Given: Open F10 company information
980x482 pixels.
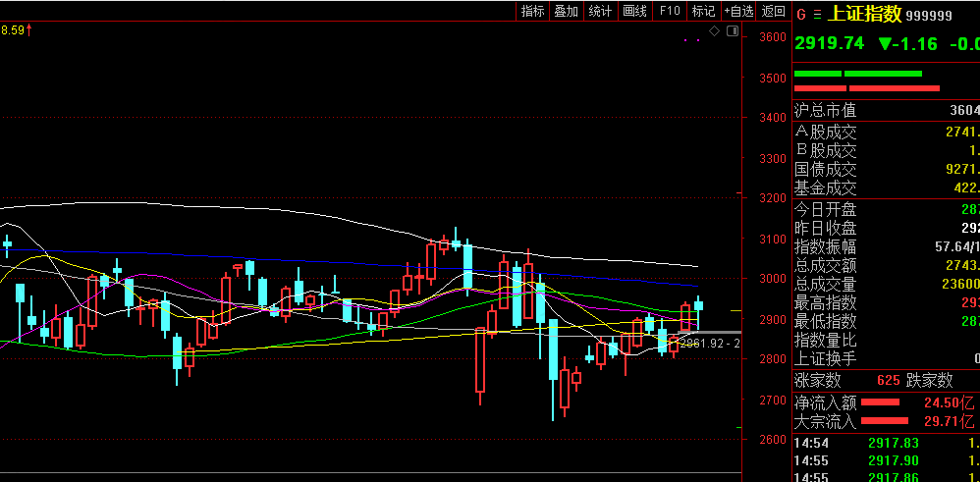Looking at the screenshot, I should pyautogui.click(x=670, y=11).
